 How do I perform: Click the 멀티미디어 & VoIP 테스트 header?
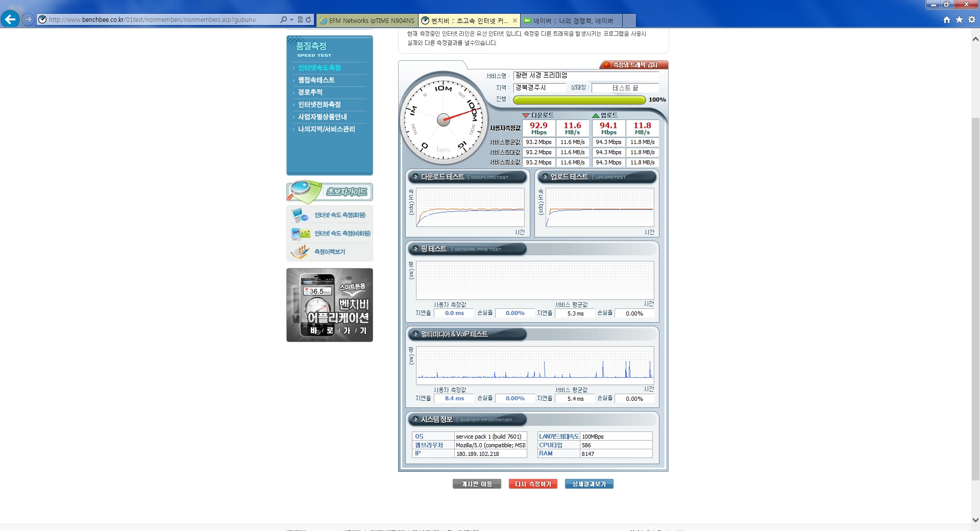[467, 334]
